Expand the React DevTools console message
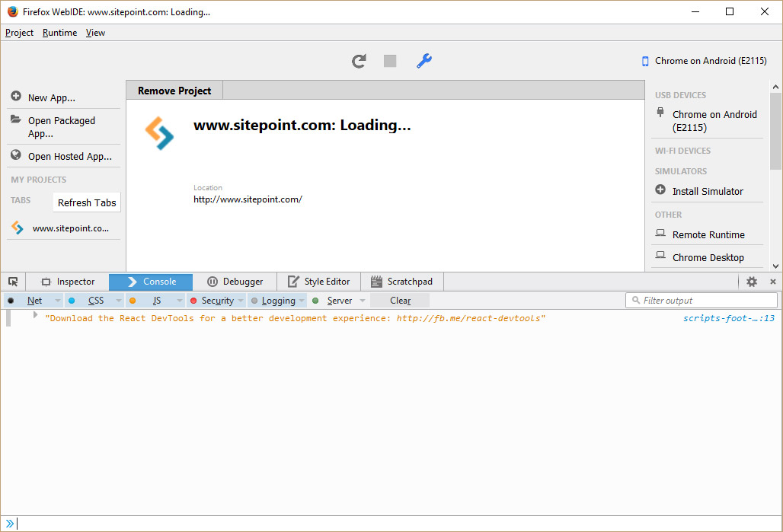783x532 pixels. tap(35, 315)
